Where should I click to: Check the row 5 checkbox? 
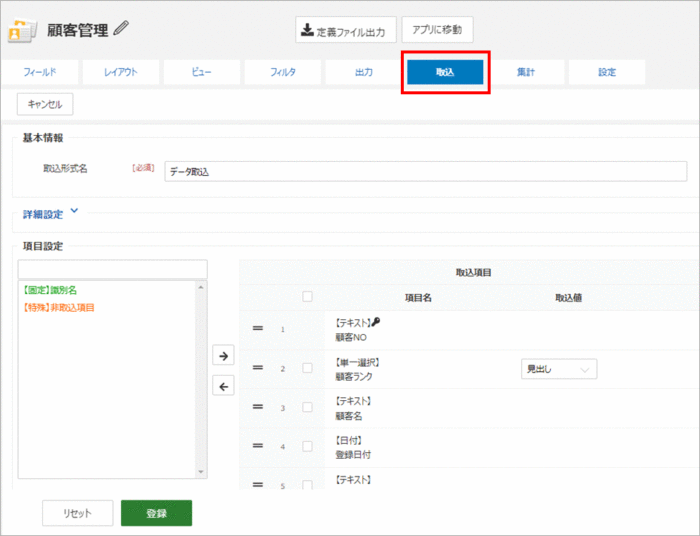(x=307, y=485)
